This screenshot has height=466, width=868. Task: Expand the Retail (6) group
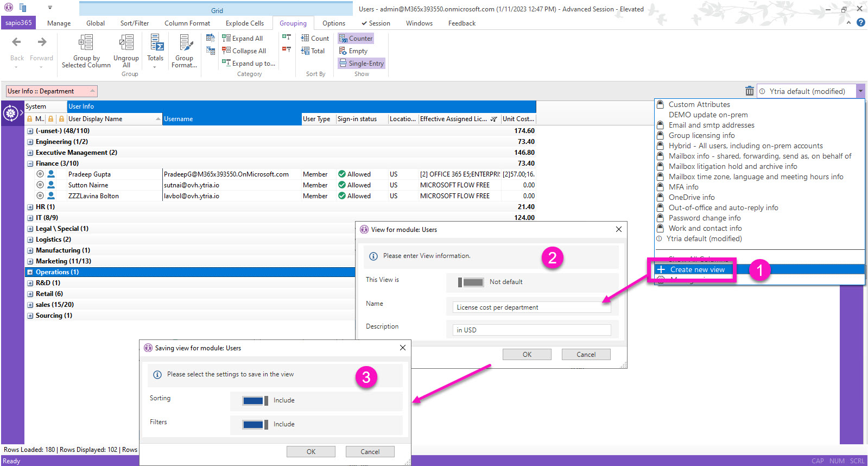click(30, 294)
